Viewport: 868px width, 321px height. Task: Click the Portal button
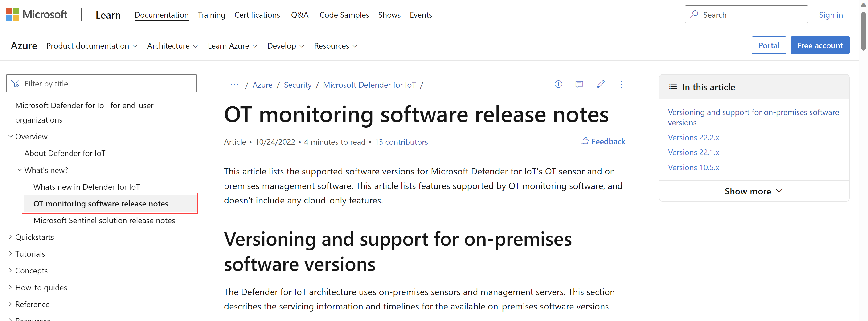(769, 45)
